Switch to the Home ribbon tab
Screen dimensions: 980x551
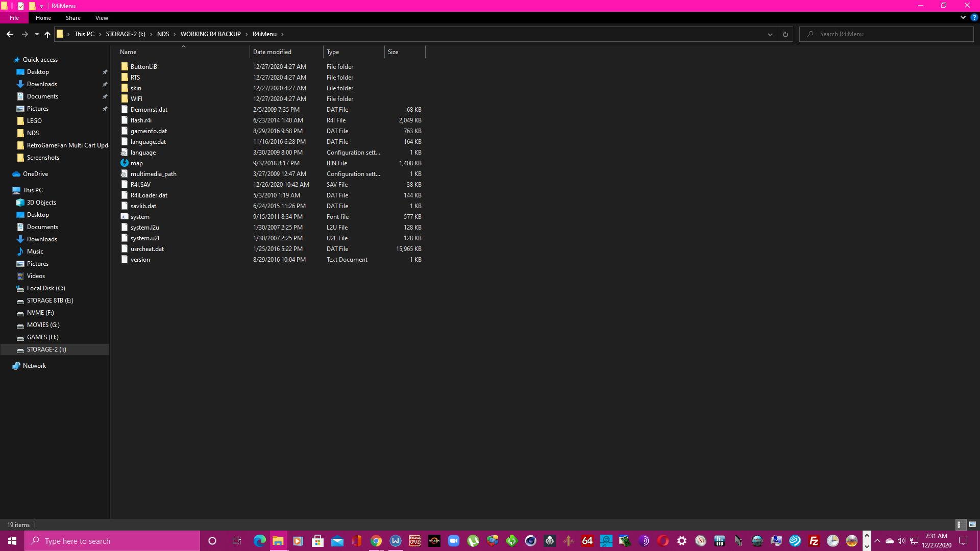43,18
